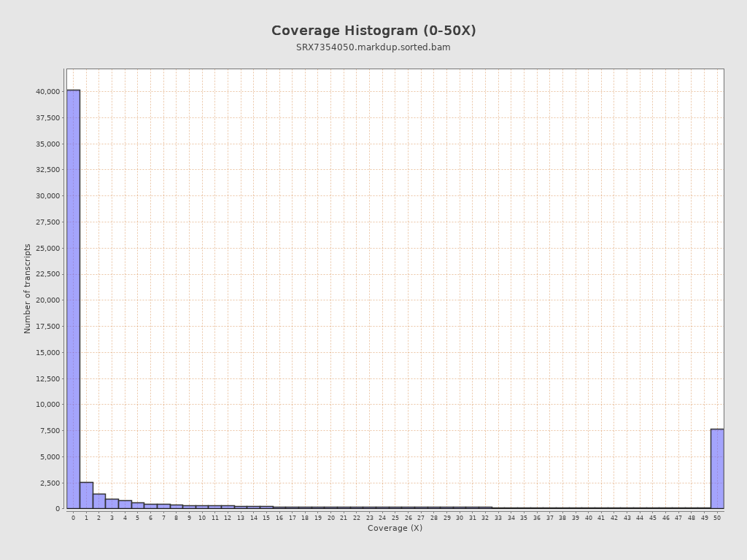Click the bar at coverage 4
747x560 pixels.
pyautogui.click(x=125, y=505)
